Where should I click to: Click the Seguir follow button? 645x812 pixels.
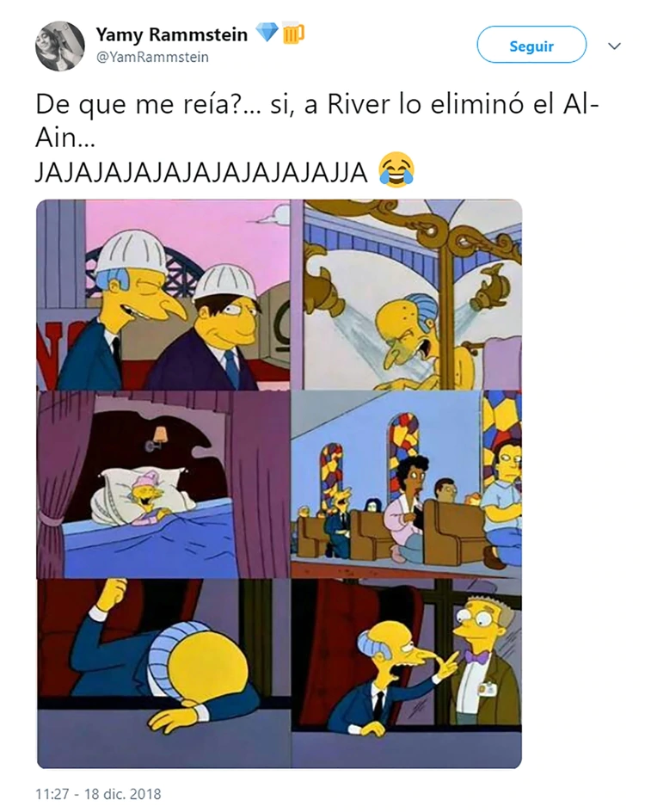(x=531, y=46)
